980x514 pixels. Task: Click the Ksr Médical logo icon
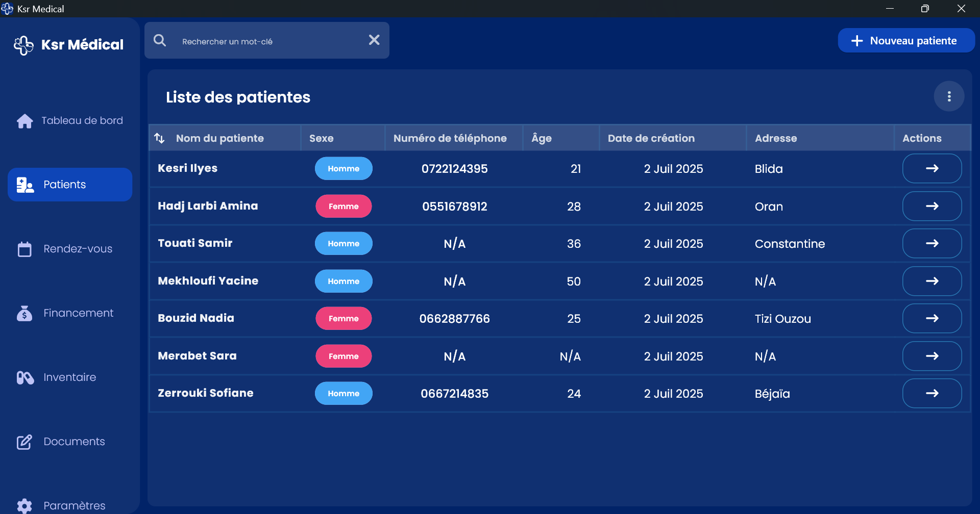click(23, 45)
